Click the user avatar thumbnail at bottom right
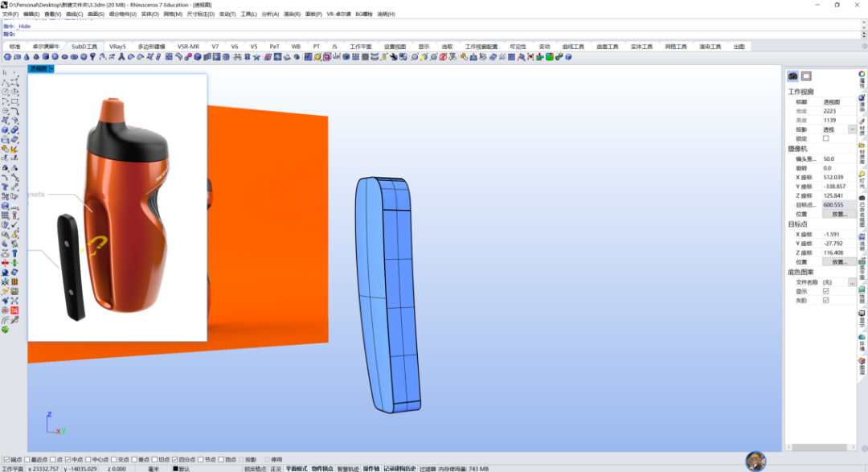 pos(755,461)
